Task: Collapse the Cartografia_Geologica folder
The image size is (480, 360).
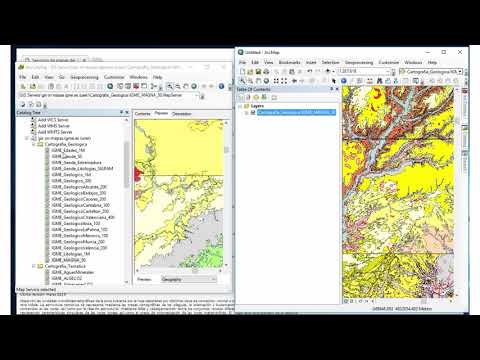Action: [x=34, y=144]
